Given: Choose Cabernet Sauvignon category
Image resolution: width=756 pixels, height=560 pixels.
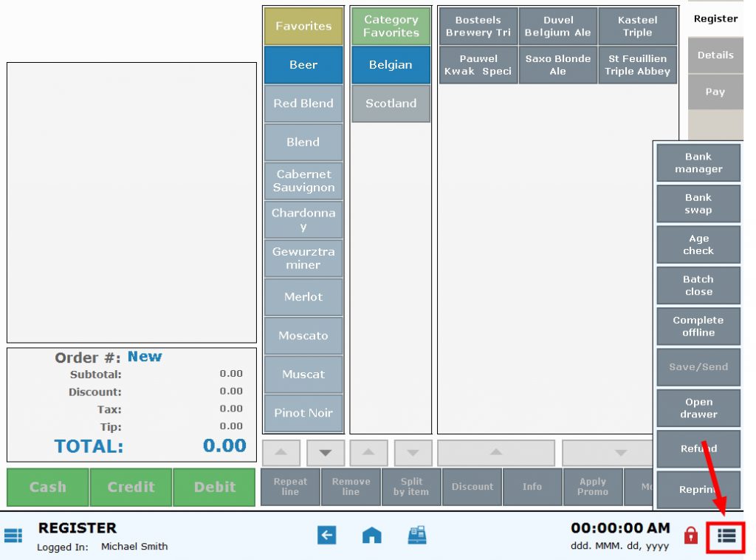Looking at the screenshot, I should tap(303, 181).
